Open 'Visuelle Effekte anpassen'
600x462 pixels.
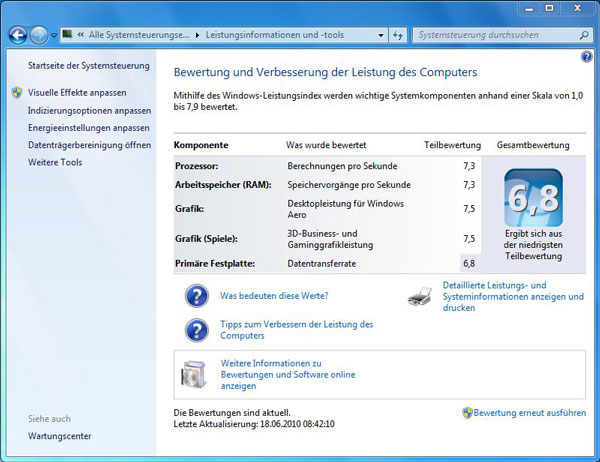click(77, 93)
